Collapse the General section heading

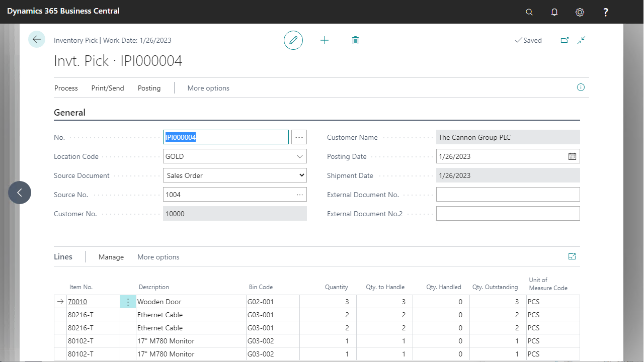[x=69, y=113]
